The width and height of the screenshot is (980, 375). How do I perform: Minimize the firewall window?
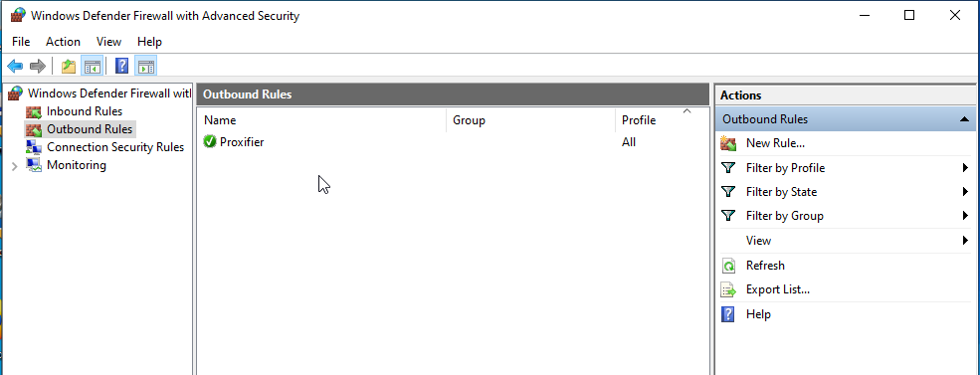865,16
